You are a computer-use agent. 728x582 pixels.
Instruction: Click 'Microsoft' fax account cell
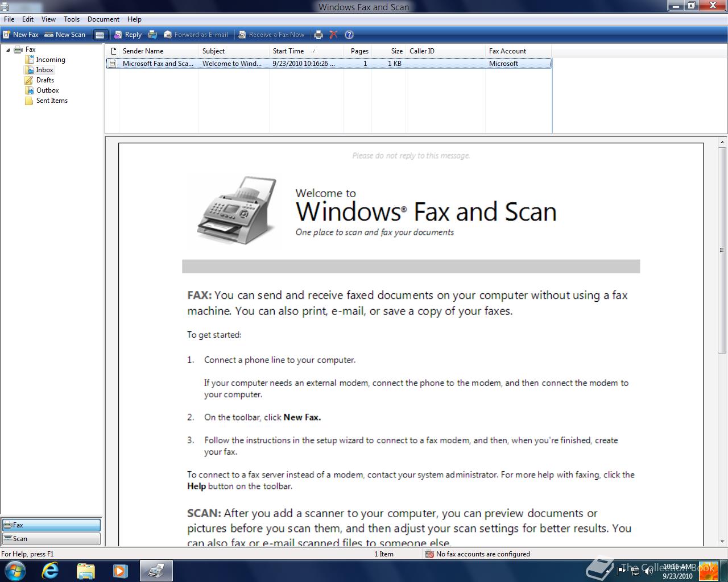pyautogui.click(x=503, y=64)
